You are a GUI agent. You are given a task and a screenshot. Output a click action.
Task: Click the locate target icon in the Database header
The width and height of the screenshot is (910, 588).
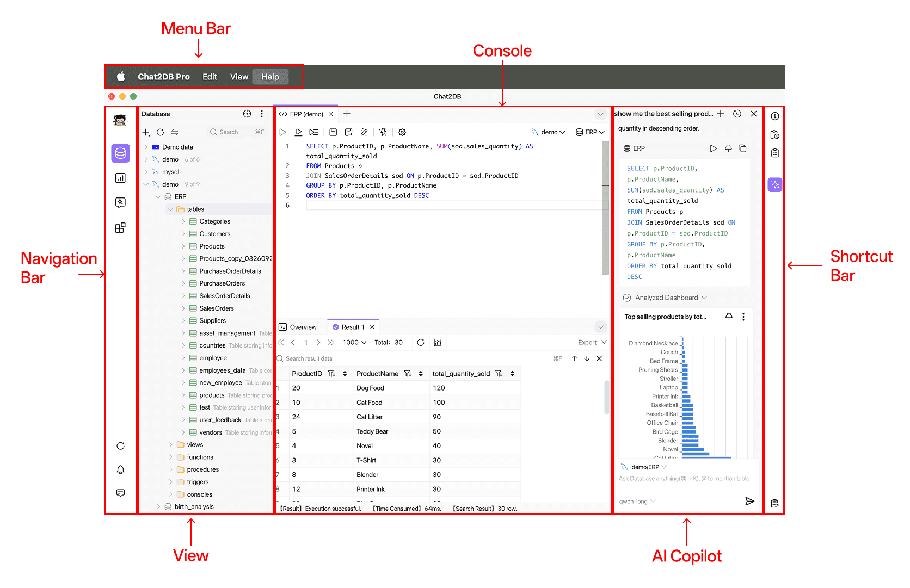tap(247, 114)
